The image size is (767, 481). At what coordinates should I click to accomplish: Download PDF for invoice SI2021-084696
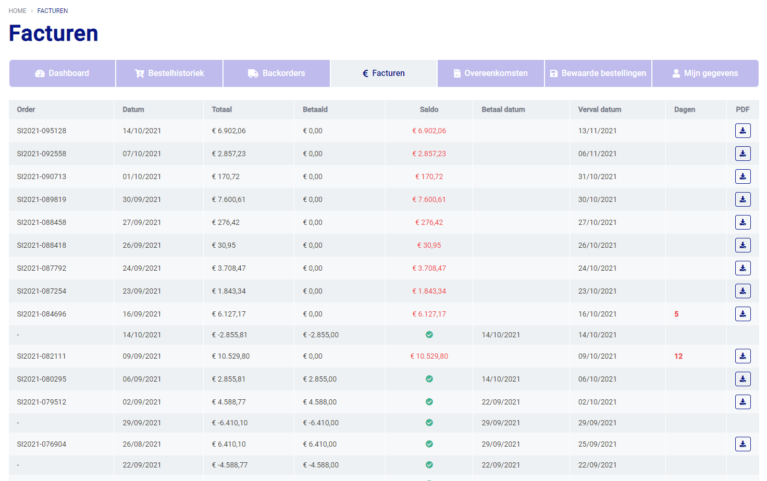pos(742,314)
